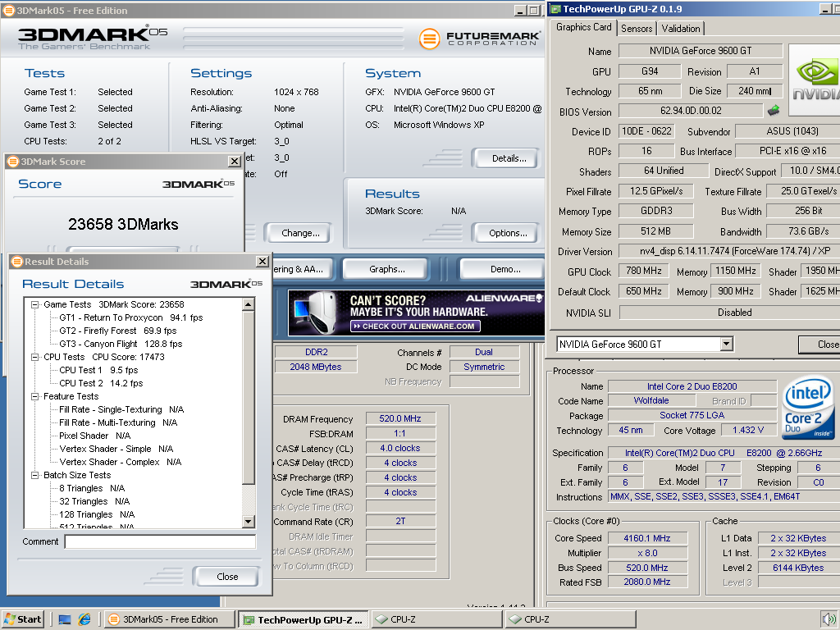This screenshot has width=840, height=630.
Task: Open Internet Explorer from quick launch
Action: click(x=84, y=619)
